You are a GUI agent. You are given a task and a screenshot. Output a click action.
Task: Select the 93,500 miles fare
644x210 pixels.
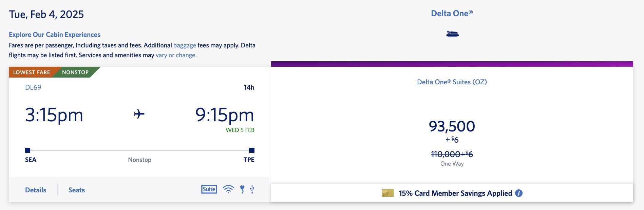pyautogui.click(x=452, y=127)
